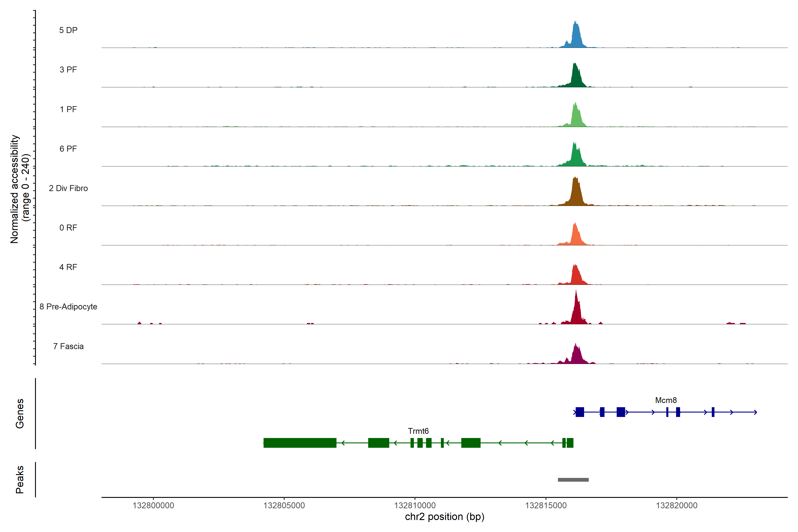
Task: Select the 3 PF track label
Action: [68, 70]
